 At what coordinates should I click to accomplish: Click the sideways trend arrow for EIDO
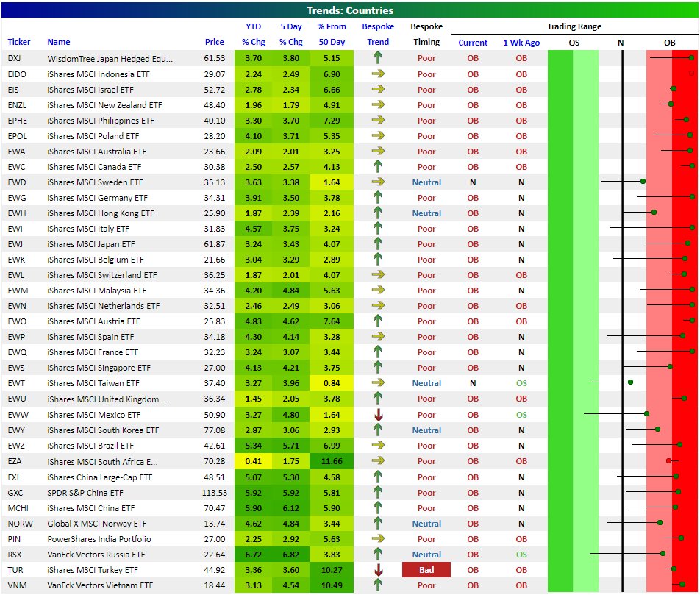click(x=378, y=74)
